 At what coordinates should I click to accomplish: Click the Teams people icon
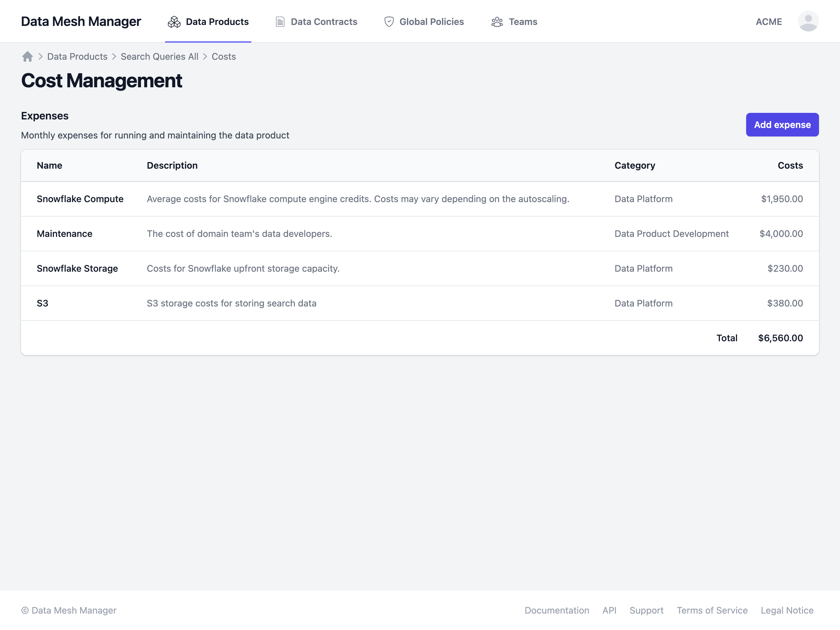497,22
